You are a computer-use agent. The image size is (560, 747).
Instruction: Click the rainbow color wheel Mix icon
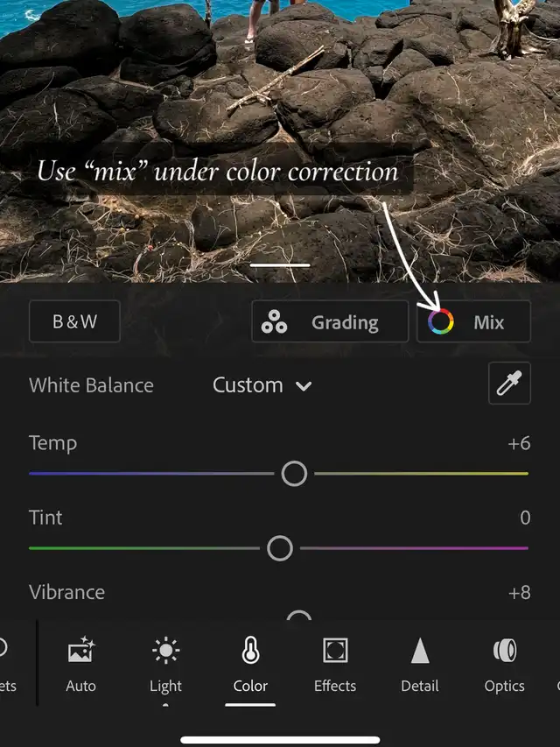click(x=440, y=321)
